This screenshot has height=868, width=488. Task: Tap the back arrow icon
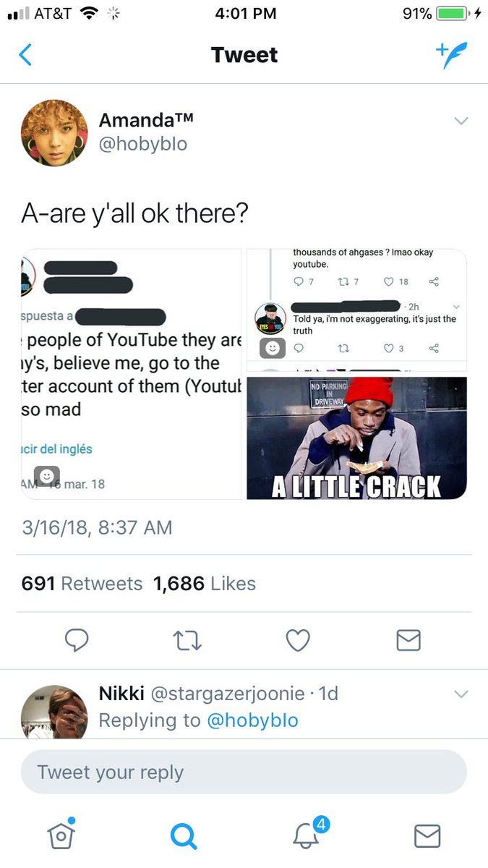click(25, 55)
